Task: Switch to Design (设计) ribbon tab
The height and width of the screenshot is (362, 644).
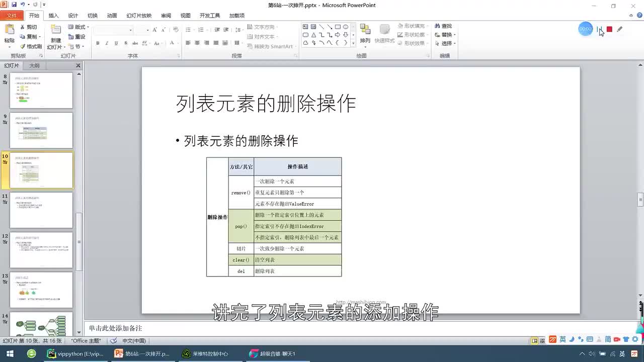Action: coord(73,16)
